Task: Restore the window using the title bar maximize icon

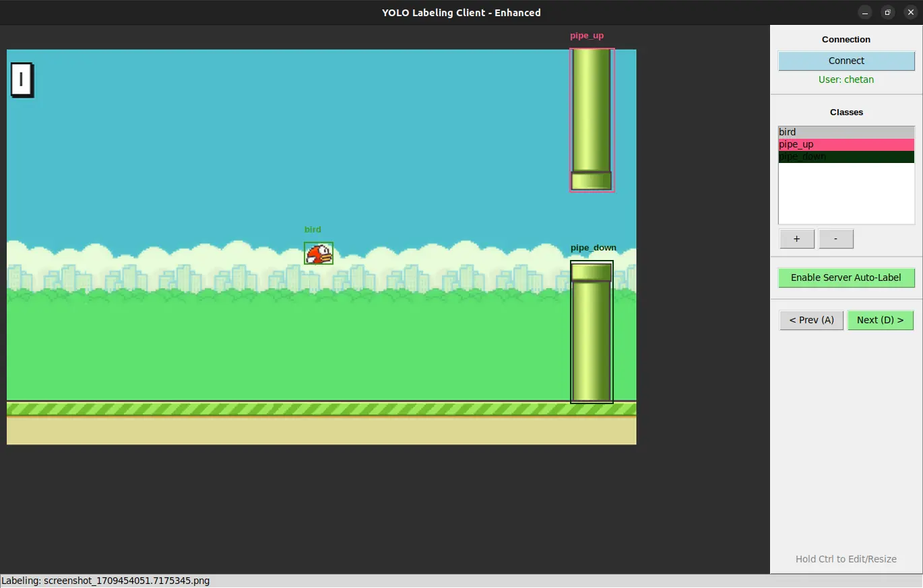Action: pos(888,12)
